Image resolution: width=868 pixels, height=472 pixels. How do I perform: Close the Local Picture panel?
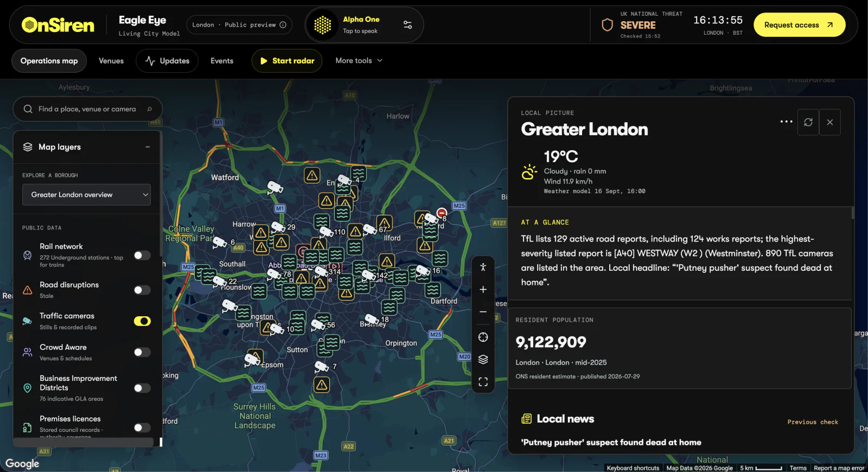click(830, 122)
